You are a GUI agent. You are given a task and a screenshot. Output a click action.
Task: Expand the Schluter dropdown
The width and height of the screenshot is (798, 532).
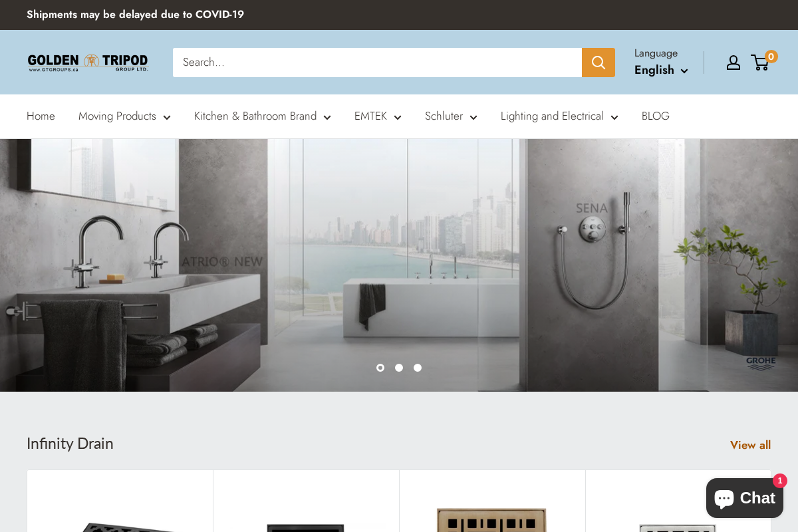click(451, 116)
